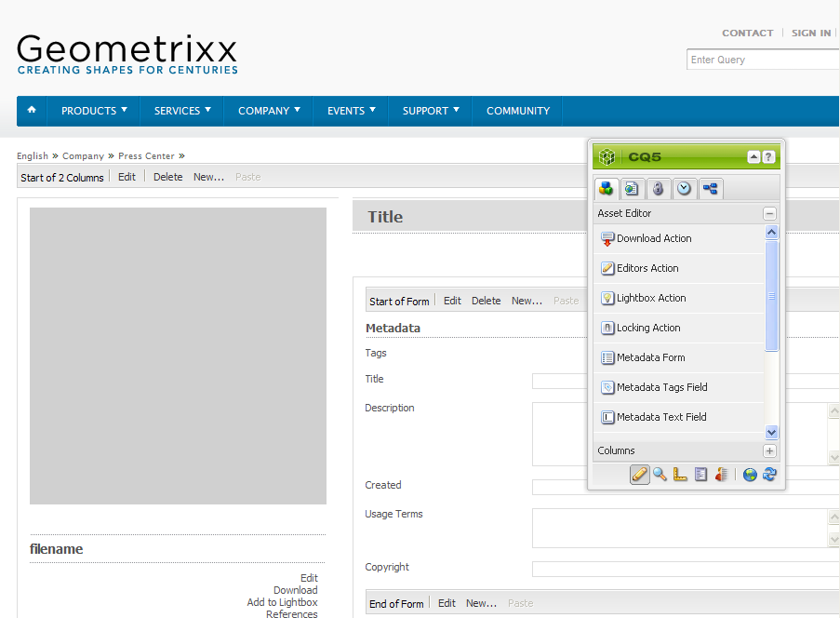This screenshot has width=840, height=618.
Task: Click the Add to Lightbox link
Action: click(x=282, y=602)
